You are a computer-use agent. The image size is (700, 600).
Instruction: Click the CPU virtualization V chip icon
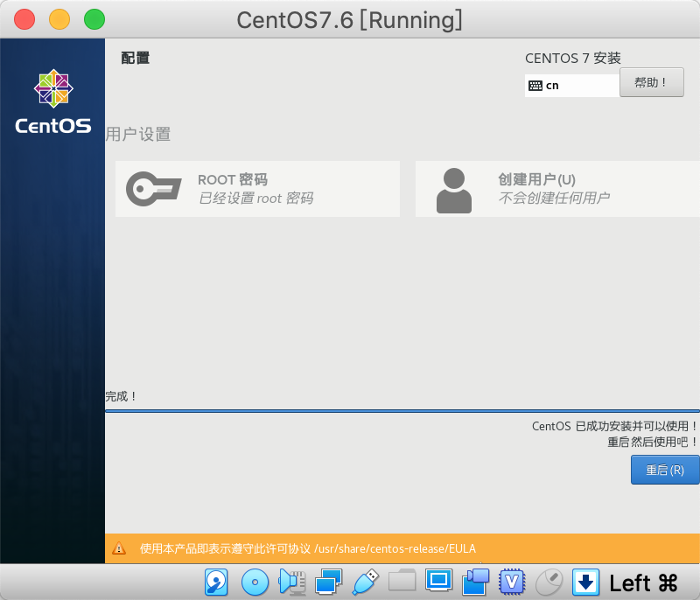(512, 583)
